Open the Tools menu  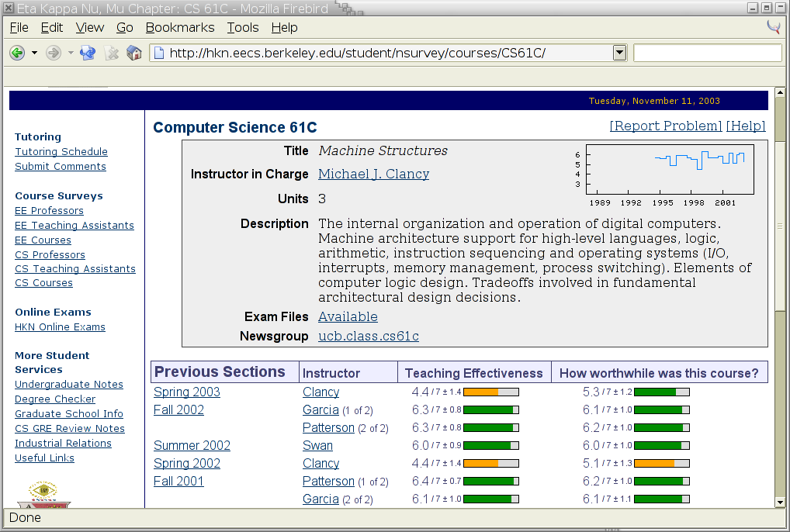[x=242, y=27]
